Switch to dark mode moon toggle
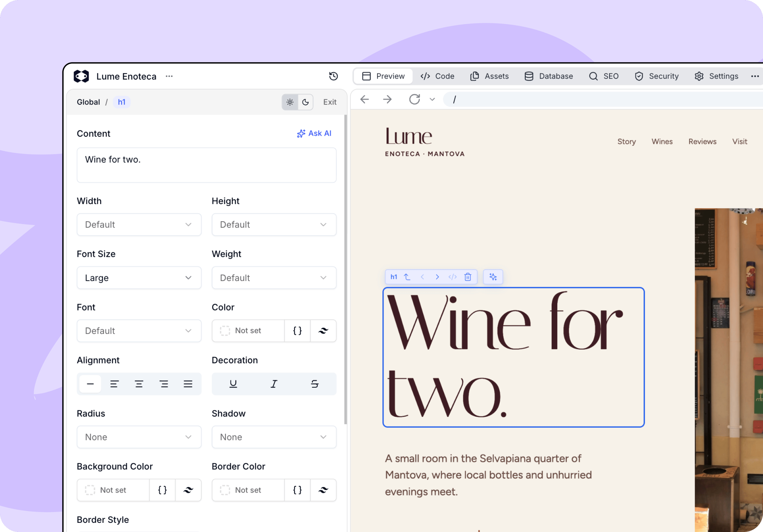 click(x=306, y=102)
